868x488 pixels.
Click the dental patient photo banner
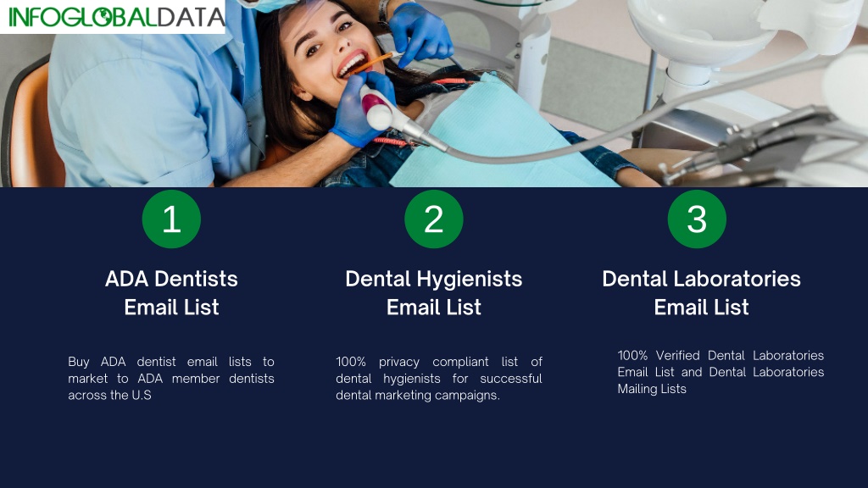[434, 93]
